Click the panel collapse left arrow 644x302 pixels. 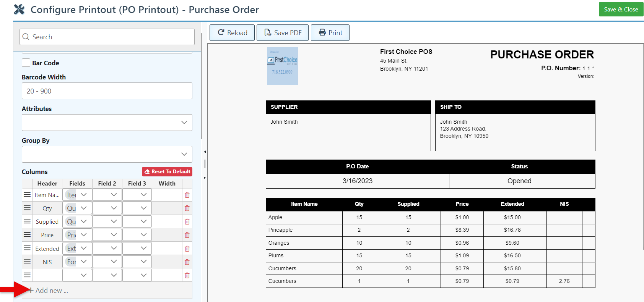pyautogui.click(x=205, y=152)
